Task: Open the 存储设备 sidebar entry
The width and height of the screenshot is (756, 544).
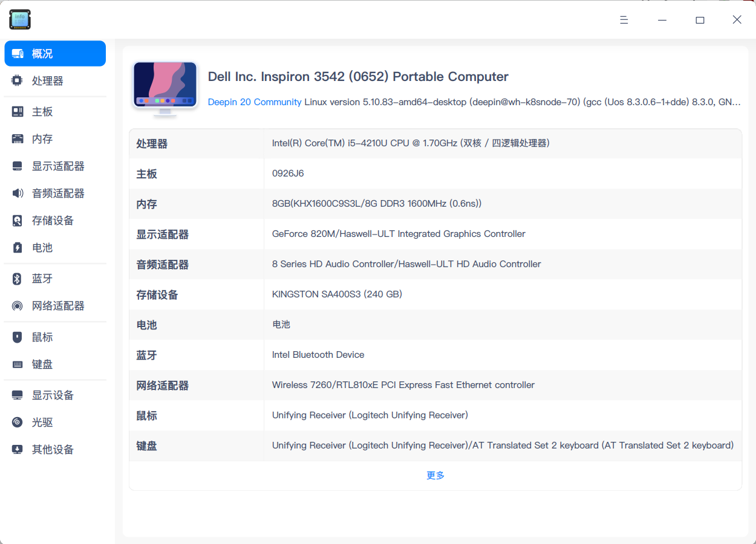Action: tap(55, 221)
